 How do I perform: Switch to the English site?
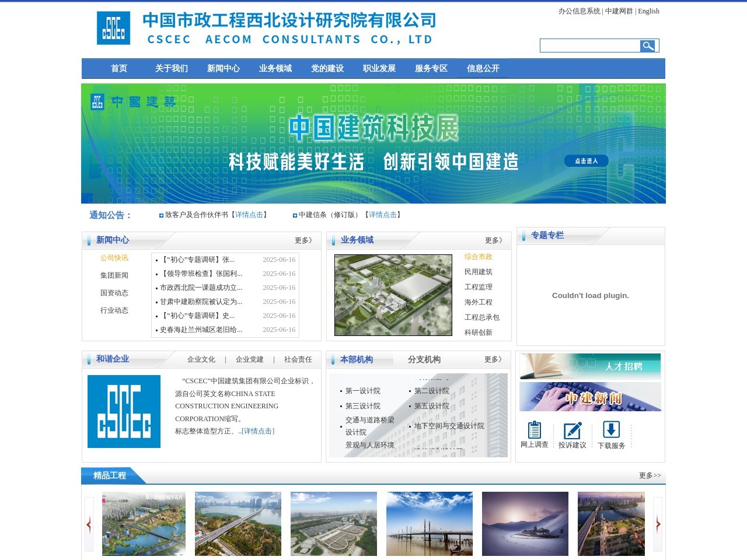click(649, 11)
